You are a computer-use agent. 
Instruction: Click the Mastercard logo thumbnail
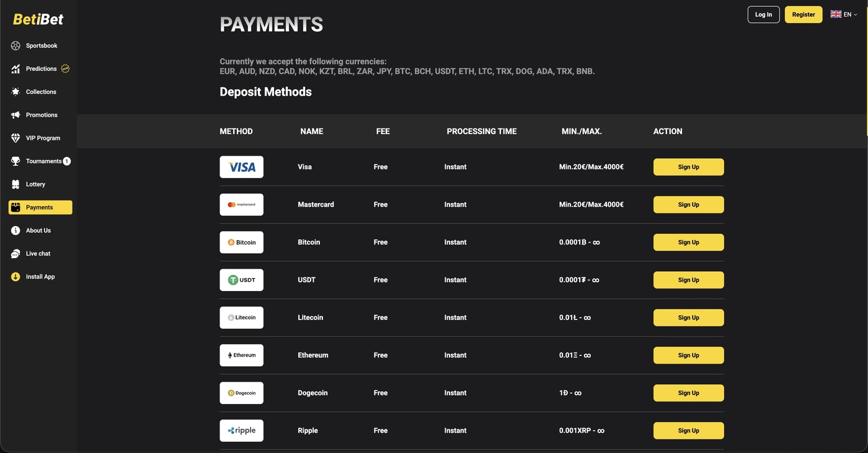[242, 205]
